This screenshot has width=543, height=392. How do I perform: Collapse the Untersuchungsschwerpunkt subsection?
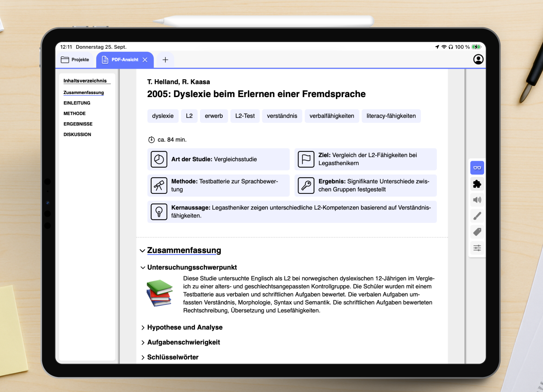(x=143, y=268)
